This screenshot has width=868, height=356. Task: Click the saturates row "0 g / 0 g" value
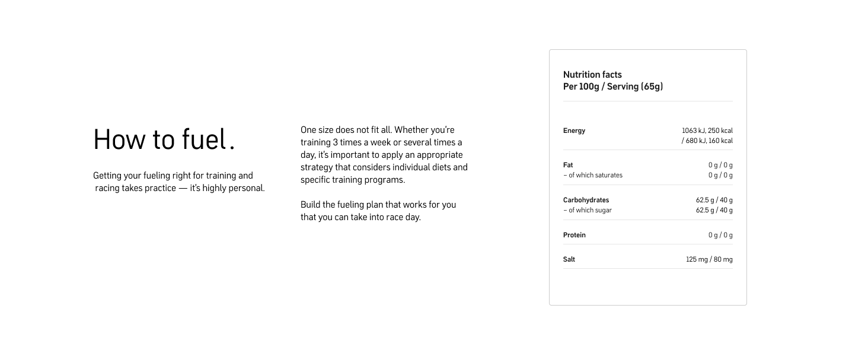pyautogui.click(x=720, y=175)
